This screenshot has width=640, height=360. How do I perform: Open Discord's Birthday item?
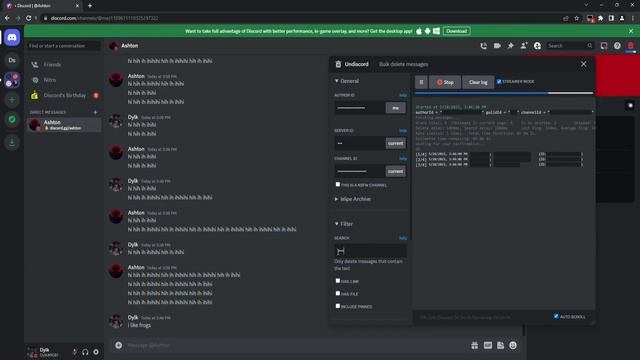pos(64,96)
